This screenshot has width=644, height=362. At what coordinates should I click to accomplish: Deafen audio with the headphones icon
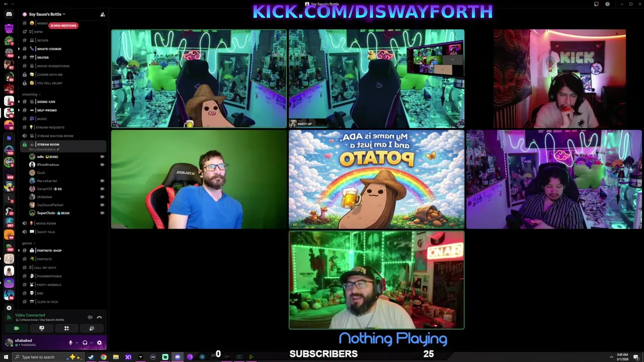(85, 343)
